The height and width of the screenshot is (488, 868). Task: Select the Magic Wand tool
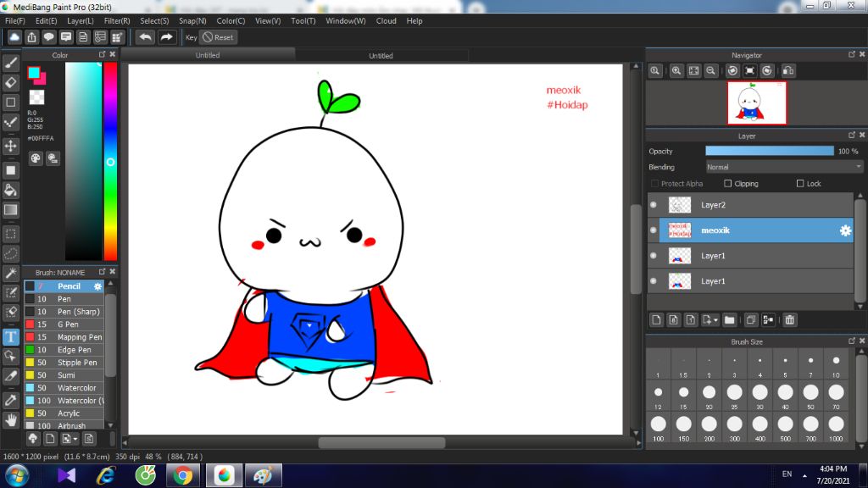[10, 274]
